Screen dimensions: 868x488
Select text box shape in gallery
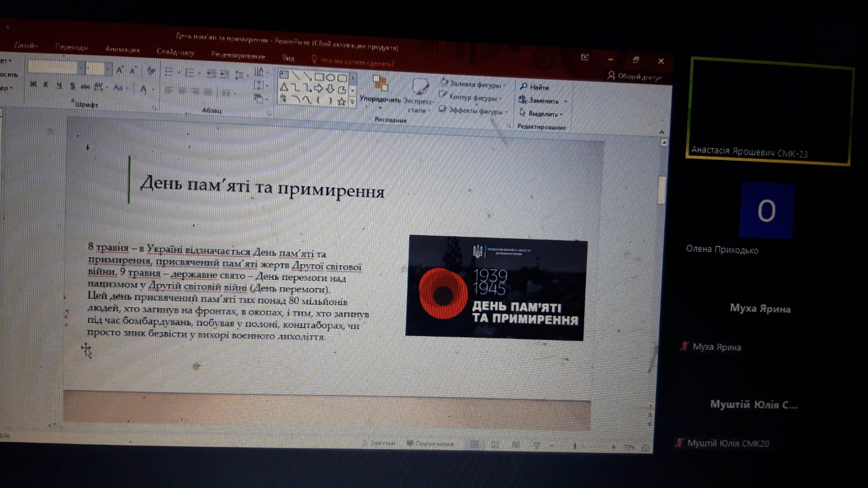point(284,75)
